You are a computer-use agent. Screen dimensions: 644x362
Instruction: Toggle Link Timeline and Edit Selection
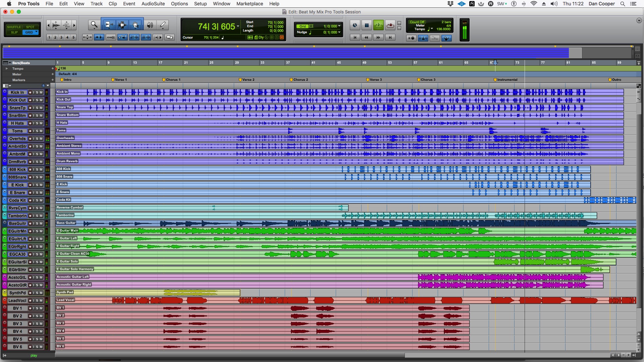coord(134,37)
